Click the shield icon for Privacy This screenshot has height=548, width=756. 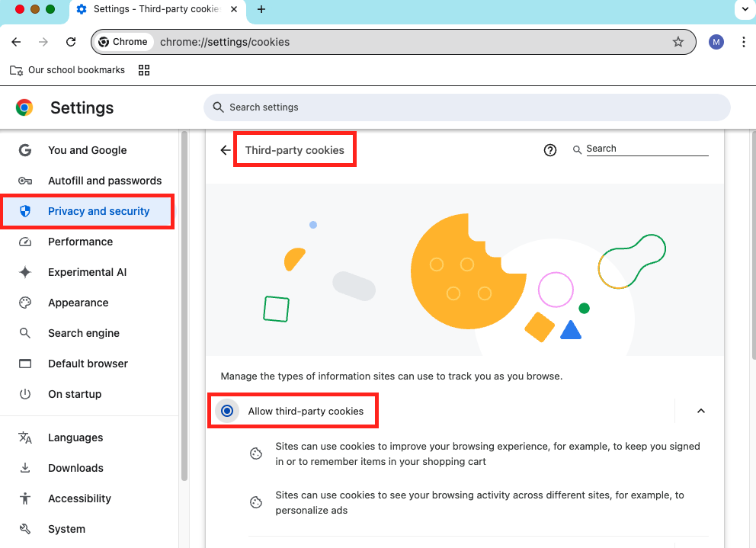coord(25,211)
